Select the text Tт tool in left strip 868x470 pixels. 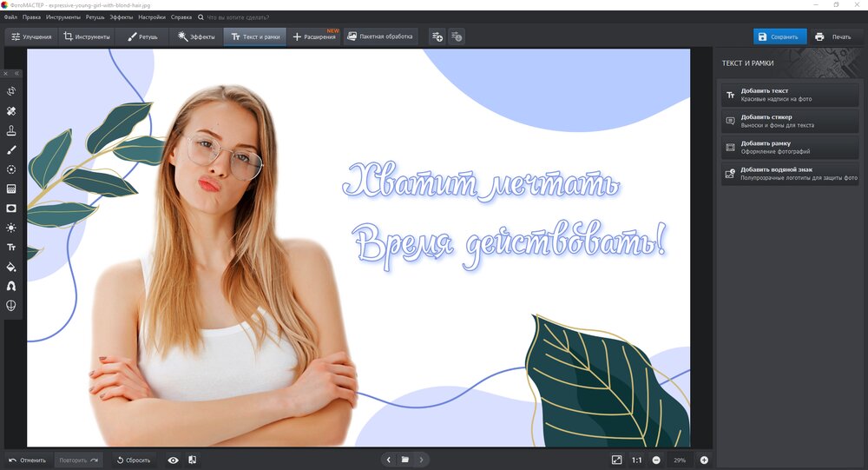click(11, 248)
